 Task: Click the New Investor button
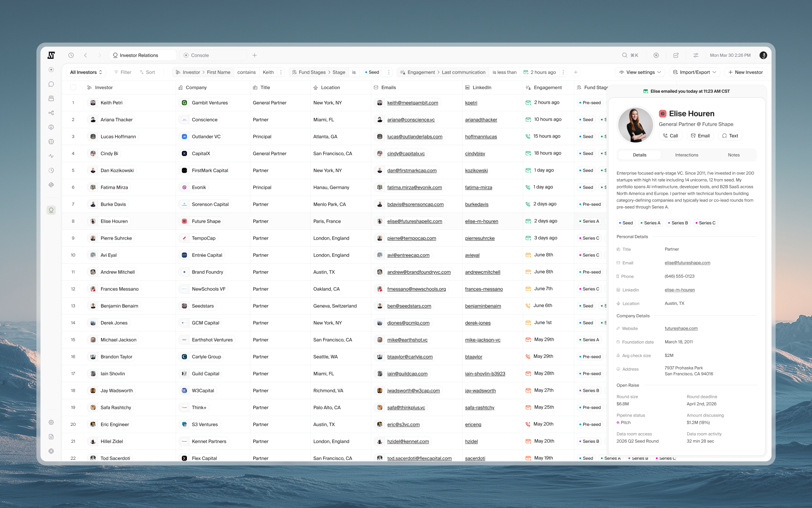click(746, 72)
